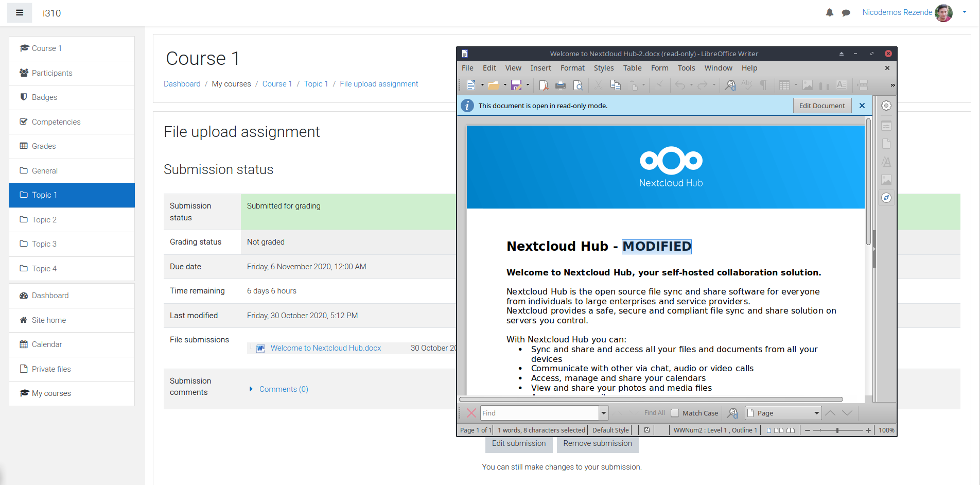
Task: Open the Styles menu in Writer
Action: (603, 68)
